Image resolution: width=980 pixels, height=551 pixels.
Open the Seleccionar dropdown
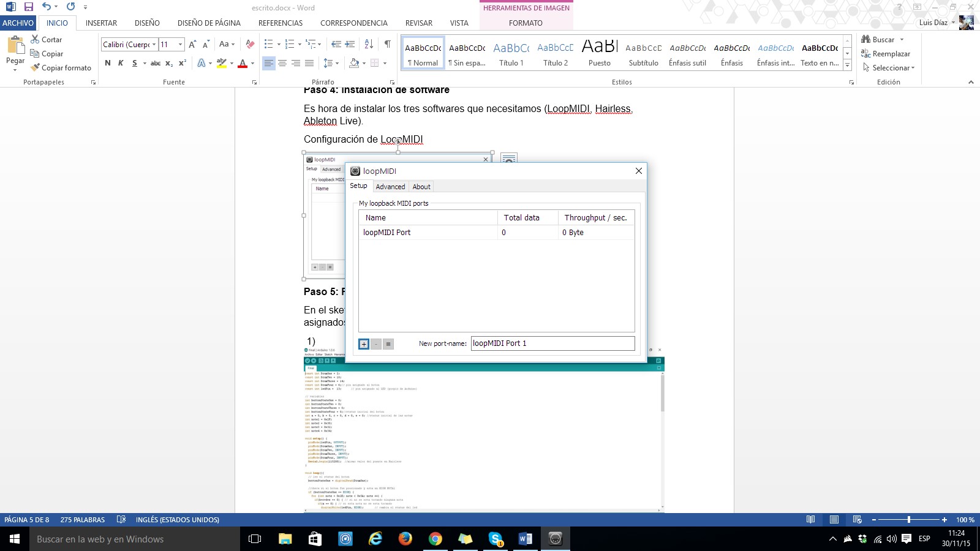coord(888,68)
